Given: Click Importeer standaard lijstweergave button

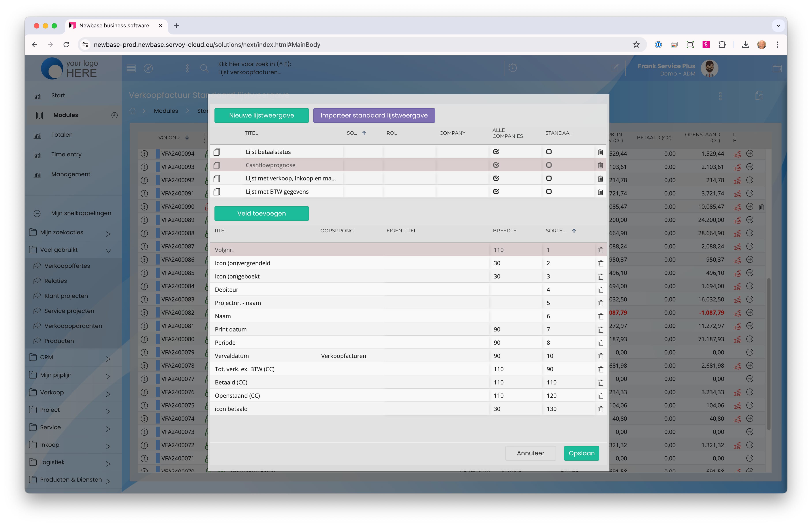Looking at the screenshot, I should [374, 115].
